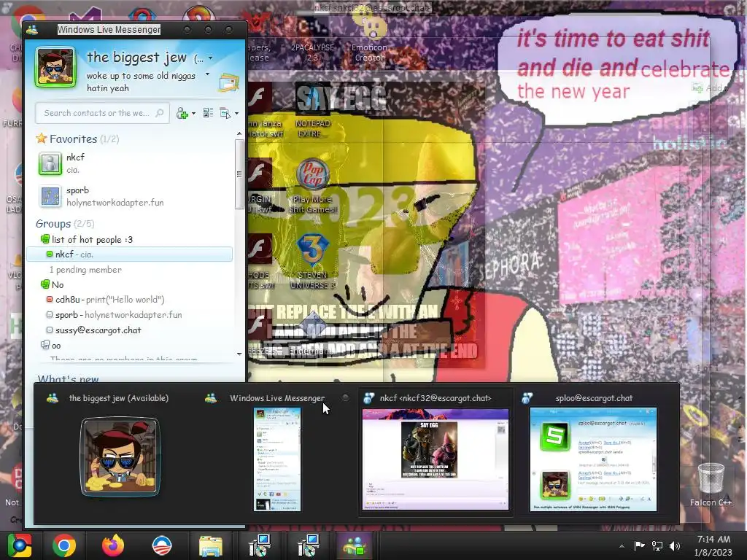
Task: Click the show menu icon
Action: pyautogui.click(x=225, y=113)
